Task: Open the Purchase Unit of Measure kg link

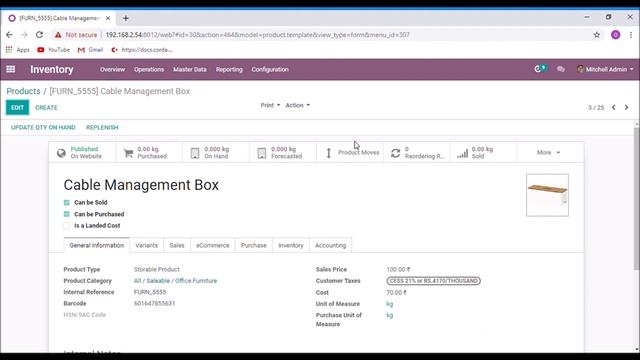Action: tap(390, 315)
